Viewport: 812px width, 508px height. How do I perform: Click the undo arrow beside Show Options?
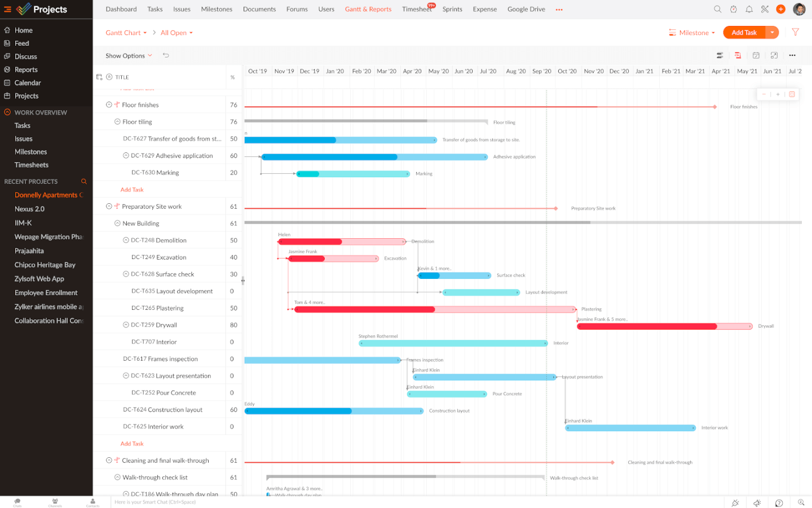tap(166, 55)
